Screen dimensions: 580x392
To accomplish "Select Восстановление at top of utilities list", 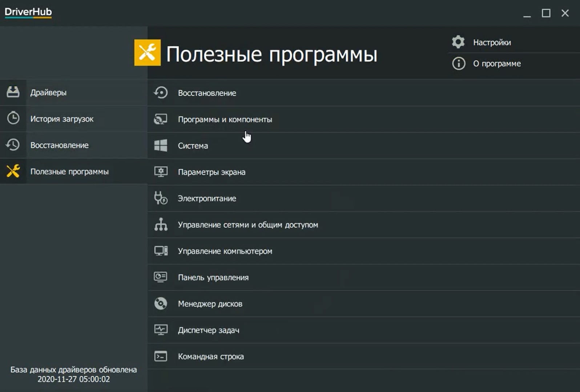I will [x=207, y=93].
